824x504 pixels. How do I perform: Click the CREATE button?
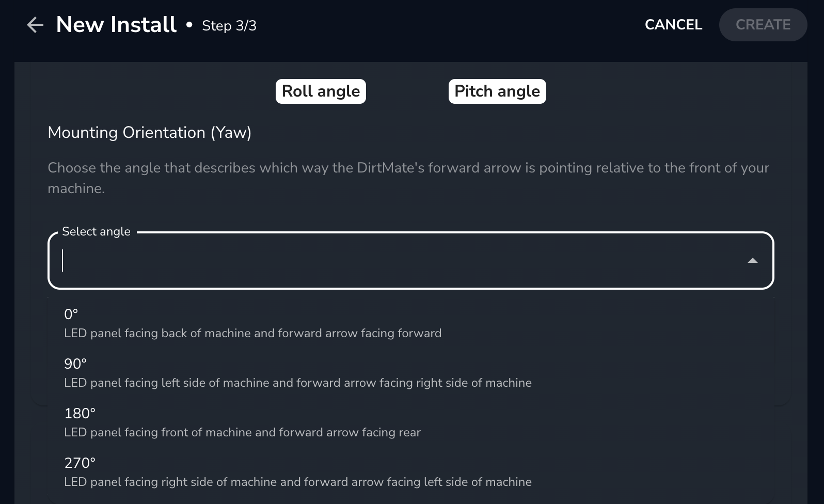point(763,25)
